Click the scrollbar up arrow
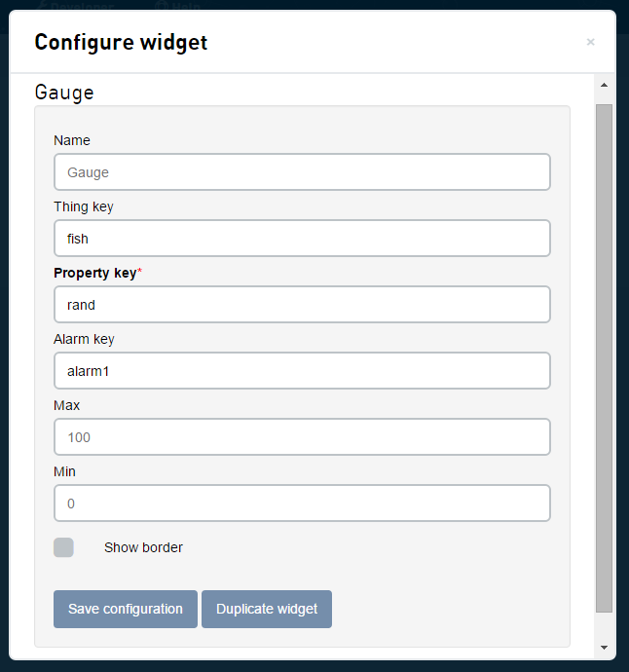 [604, 86]
